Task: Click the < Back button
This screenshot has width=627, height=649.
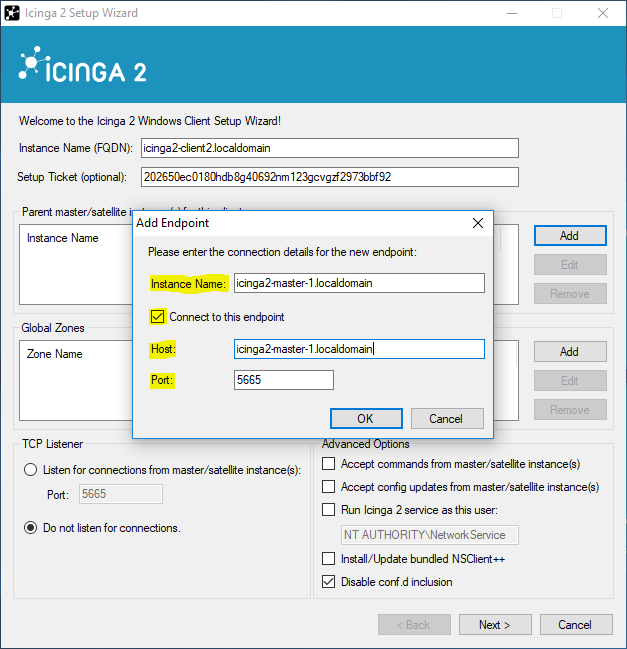Action: click(414, 625)
